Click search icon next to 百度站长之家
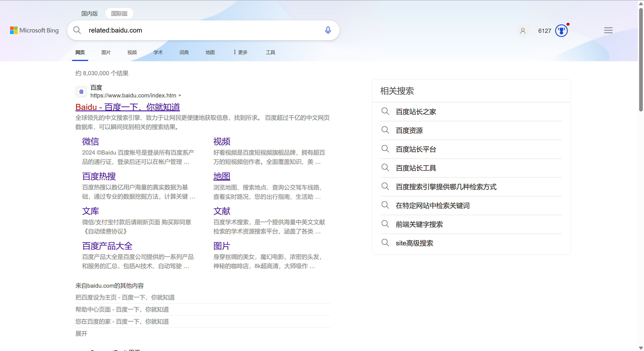This screenshot has width=644, height=351. 385,111
